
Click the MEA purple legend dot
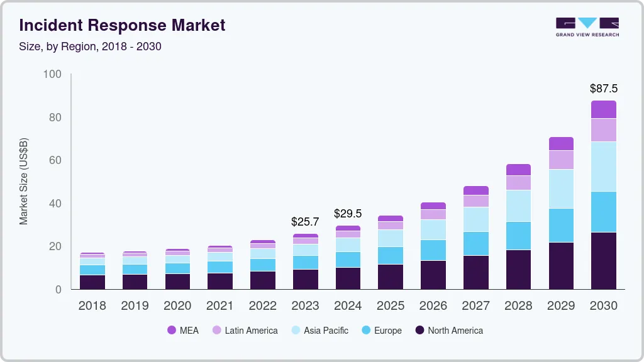(x=172, y=331)
